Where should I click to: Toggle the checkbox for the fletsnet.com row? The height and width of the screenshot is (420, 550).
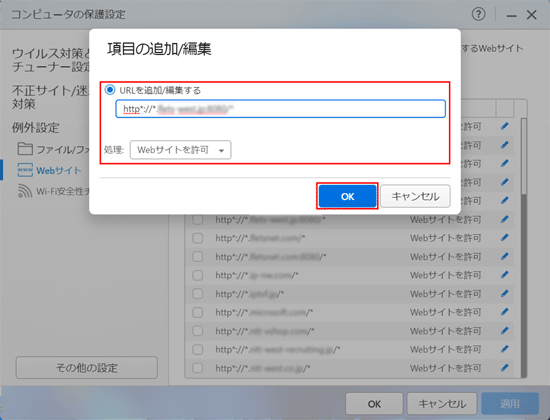click(198, 238)
